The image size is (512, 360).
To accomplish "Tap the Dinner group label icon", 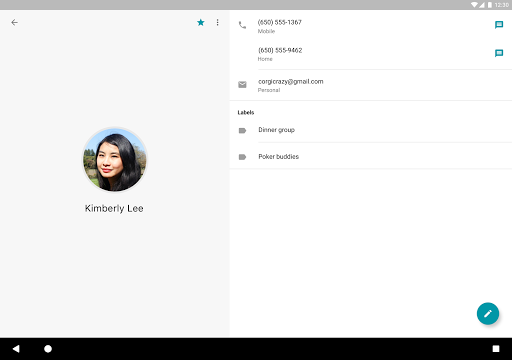I will [x=242, y=131].
